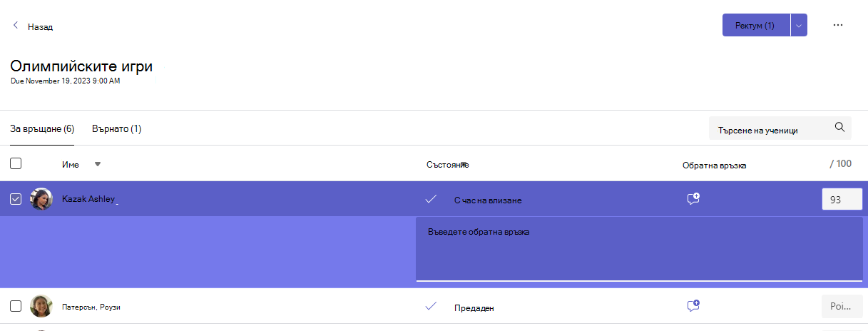Click Патерсън, Роузи's profile avatar

pos(41,306)
